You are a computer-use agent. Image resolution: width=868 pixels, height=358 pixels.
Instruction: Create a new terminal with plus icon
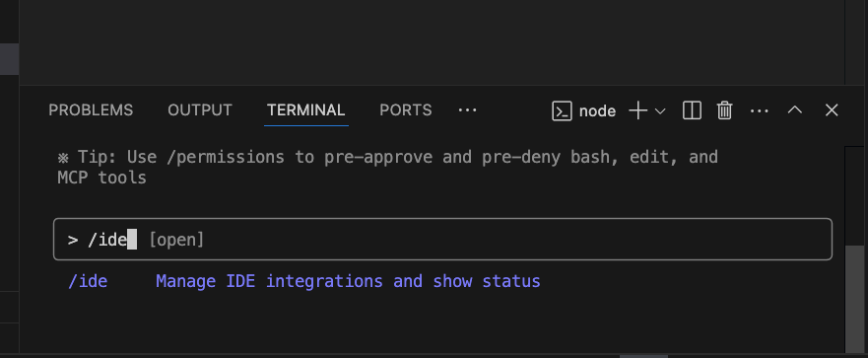tap(638, 110)
